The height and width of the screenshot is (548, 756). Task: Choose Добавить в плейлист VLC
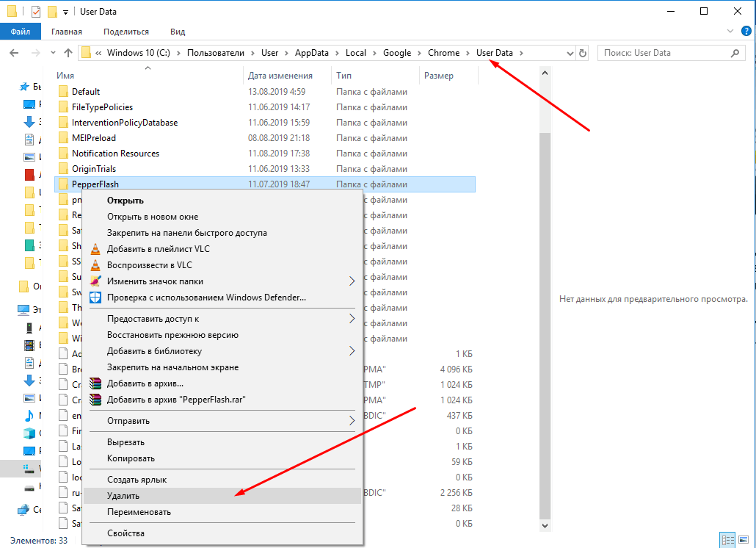222,249
